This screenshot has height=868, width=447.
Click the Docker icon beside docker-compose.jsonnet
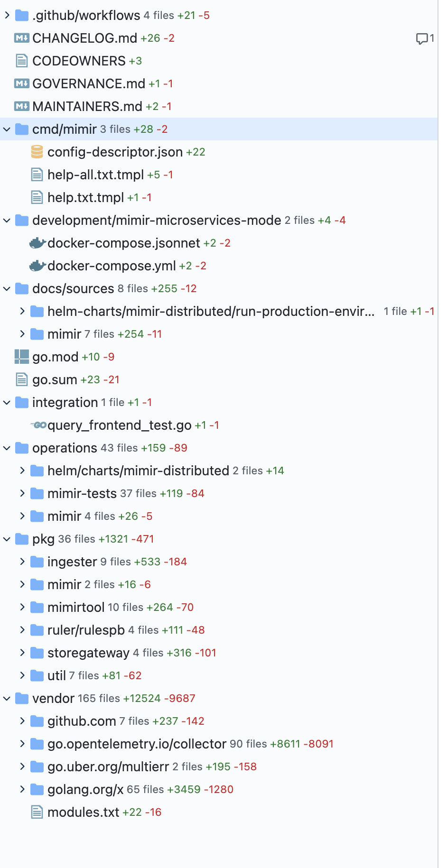38,243
